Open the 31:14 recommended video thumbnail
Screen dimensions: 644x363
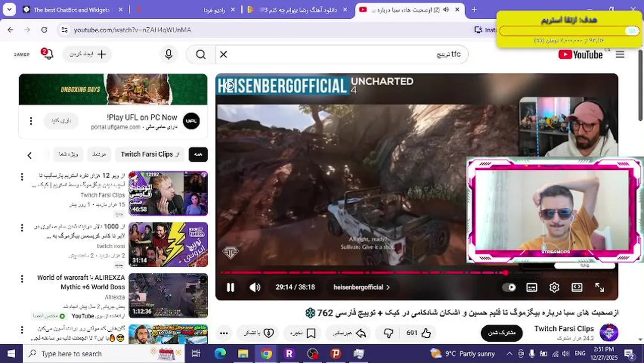tap(168, 245)
